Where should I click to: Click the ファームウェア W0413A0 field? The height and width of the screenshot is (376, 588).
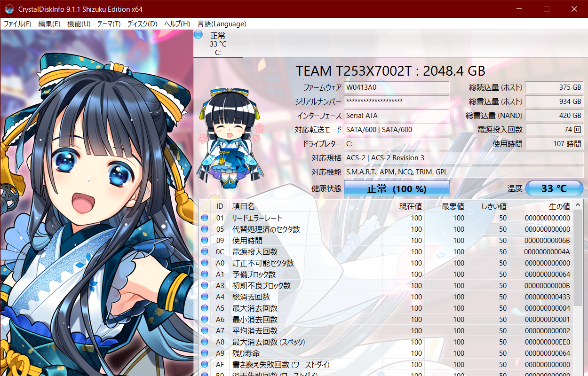[x=397, y=87]
